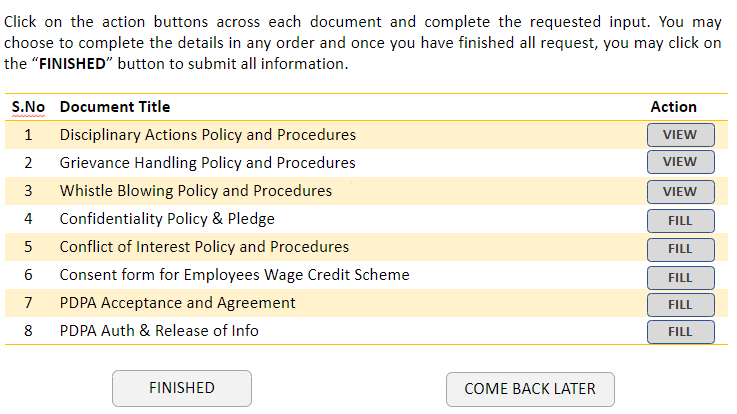Click the S.No column header
This screenshot has width=737, height=414.
point(28,107)
